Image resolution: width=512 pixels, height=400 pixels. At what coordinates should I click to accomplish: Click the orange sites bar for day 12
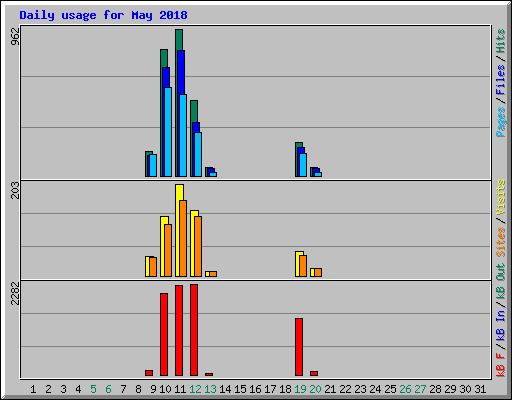198,246
